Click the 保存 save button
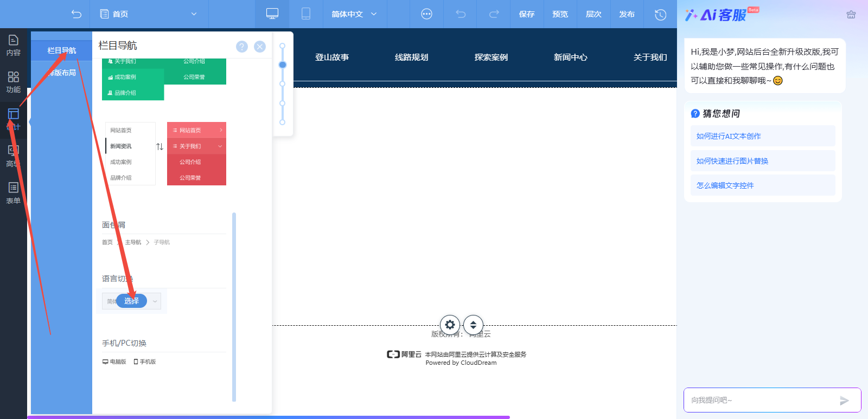Image resolution: width=868 pixels, height=419 pixels. [x=527, y=14]
